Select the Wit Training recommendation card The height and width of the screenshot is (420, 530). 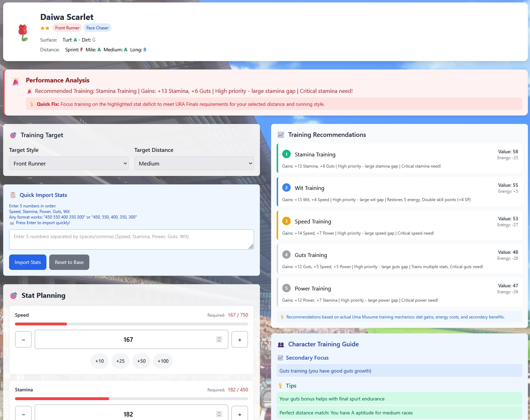[x=400, y=192]
